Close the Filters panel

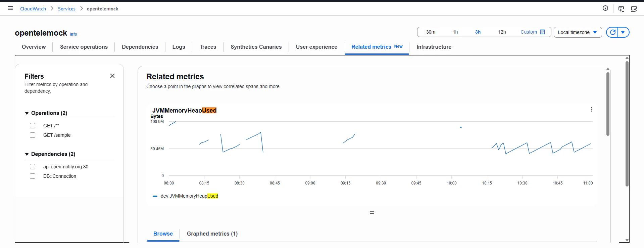pyautogui.click(x=112, y=76)
